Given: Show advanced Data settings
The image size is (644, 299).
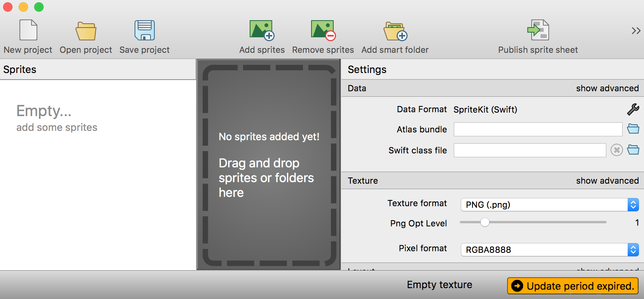Looking at the screenshot, I should click(607, 89).
